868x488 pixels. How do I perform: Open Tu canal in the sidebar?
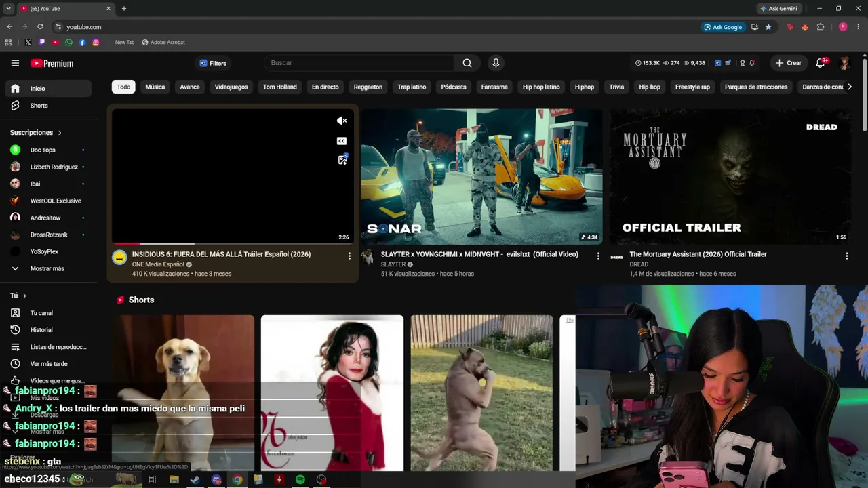pos(47,313)
